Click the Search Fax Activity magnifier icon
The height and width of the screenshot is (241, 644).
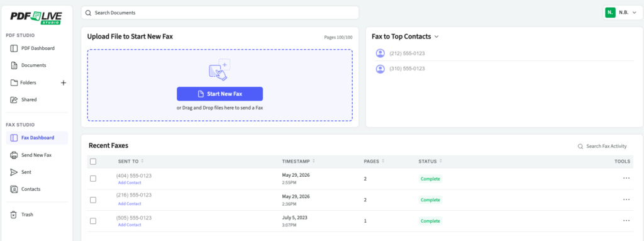coord(580,146)
